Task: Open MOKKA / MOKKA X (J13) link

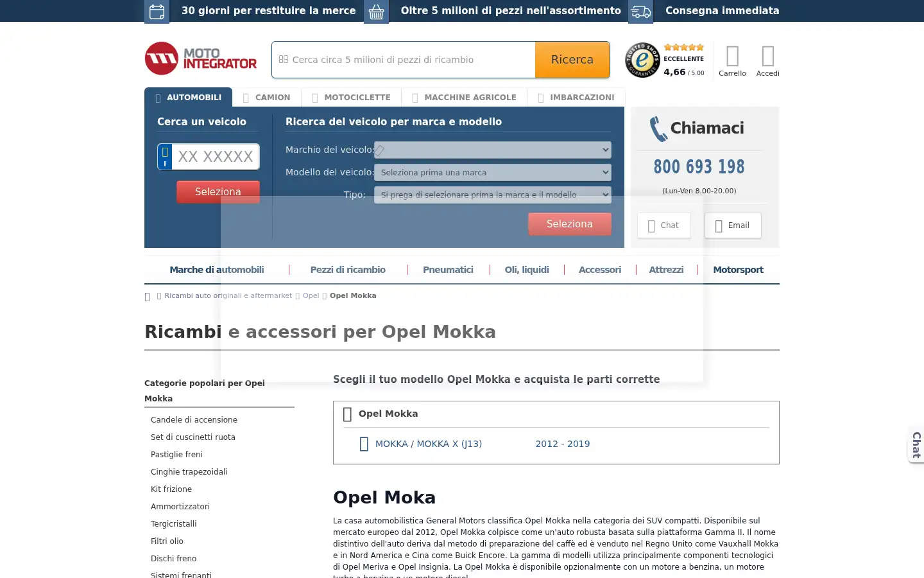Action: click(x=429, y=444)
